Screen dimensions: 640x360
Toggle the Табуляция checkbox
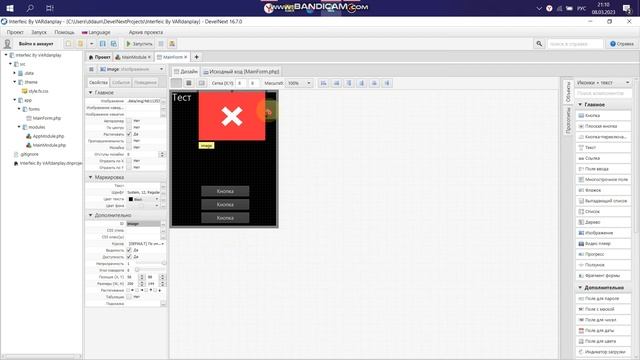[x=129, y=297]
